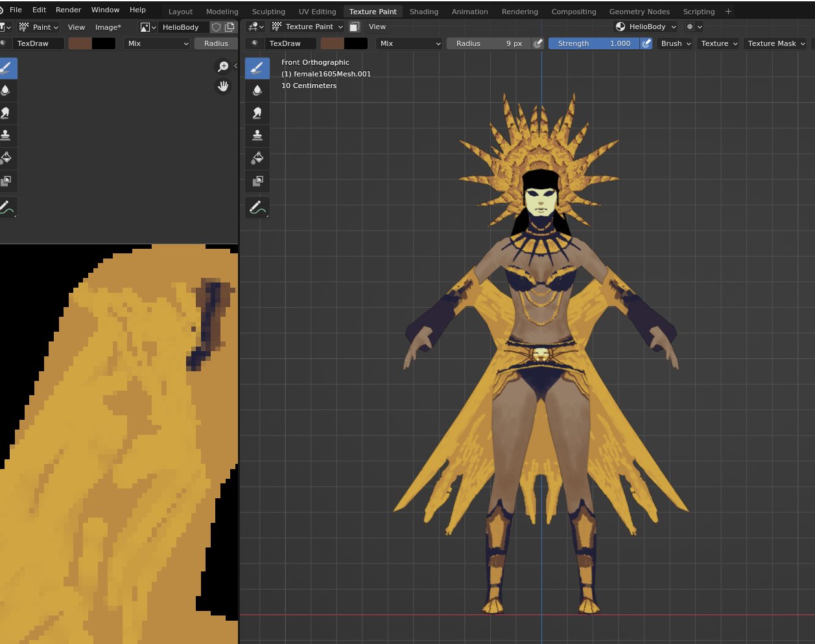Open the Render menu
Screen dimensions: 815x644
[x=68, y=10]
